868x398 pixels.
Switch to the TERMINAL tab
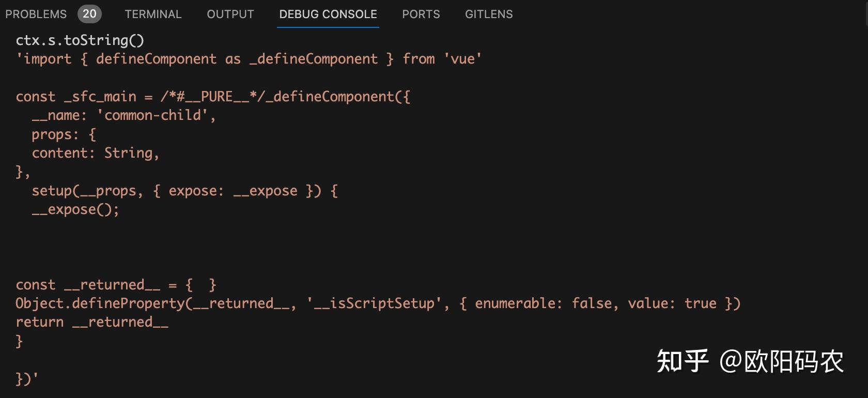point(153,14)
